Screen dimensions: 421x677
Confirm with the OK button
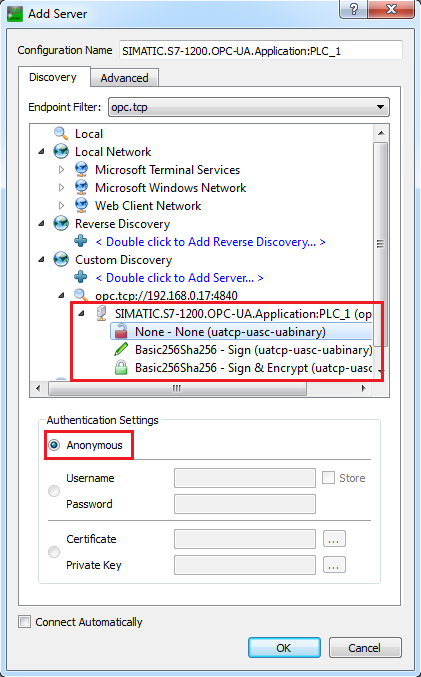284,648
